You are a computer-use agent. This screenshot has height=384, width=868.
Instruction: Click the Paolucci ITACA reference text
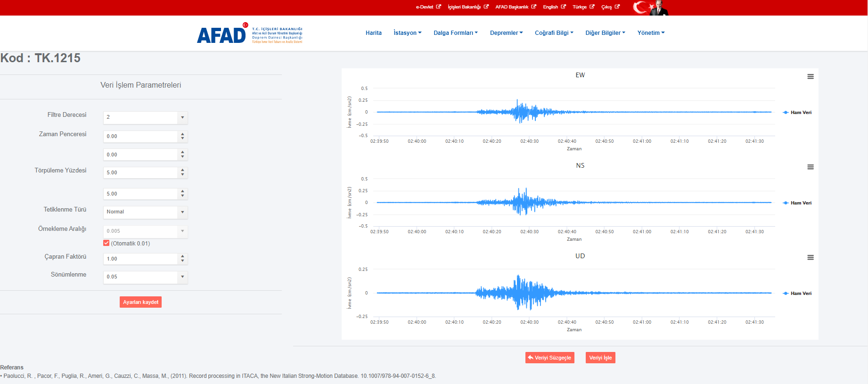[x=218, y=376]
